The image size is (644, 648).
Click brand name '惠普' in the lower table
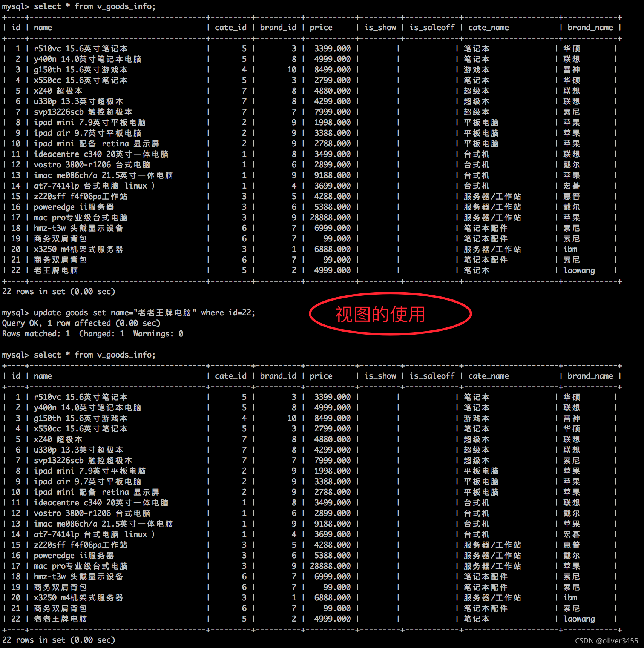572,545
